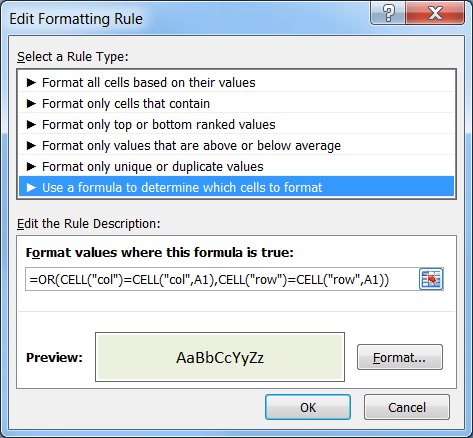Select Format only cells that contain
This screenshot has width=473, height=438.
pos(236,103)
